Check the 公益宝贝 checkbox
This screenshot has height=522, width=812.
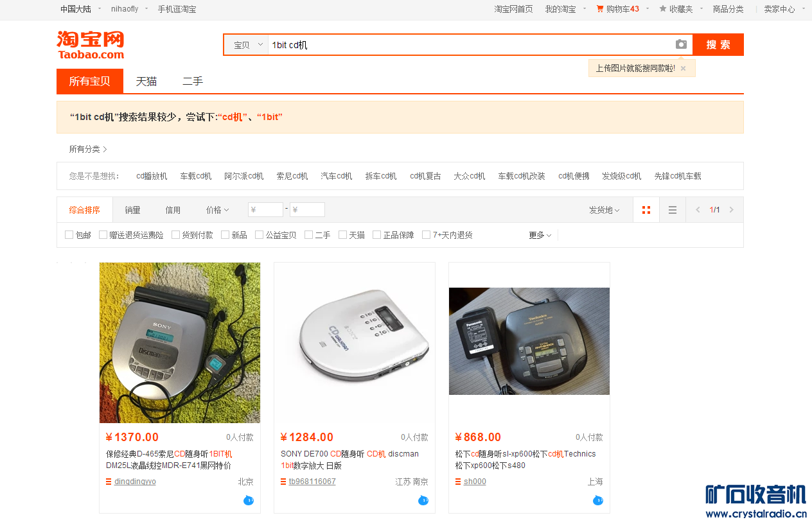[x=259, y=235]
